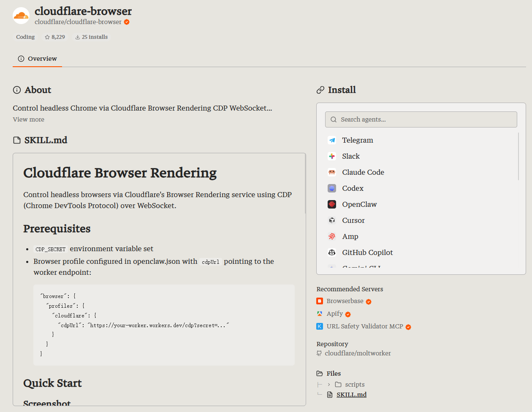Expand the scripts folder chevron
This screenshot has height=412, width=532.
click(x=329, y=385)
